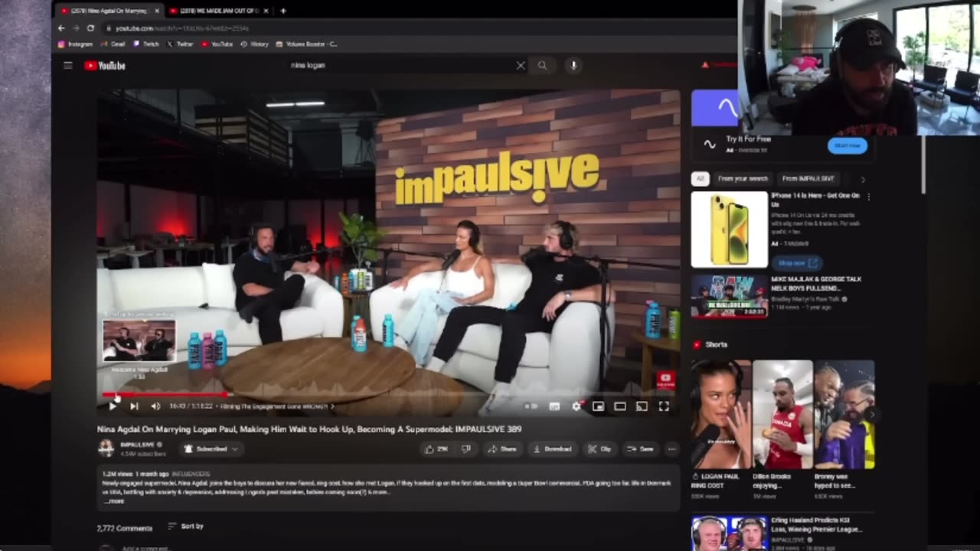
Task: Expand description with '...more'
Action: click(113, 501)
